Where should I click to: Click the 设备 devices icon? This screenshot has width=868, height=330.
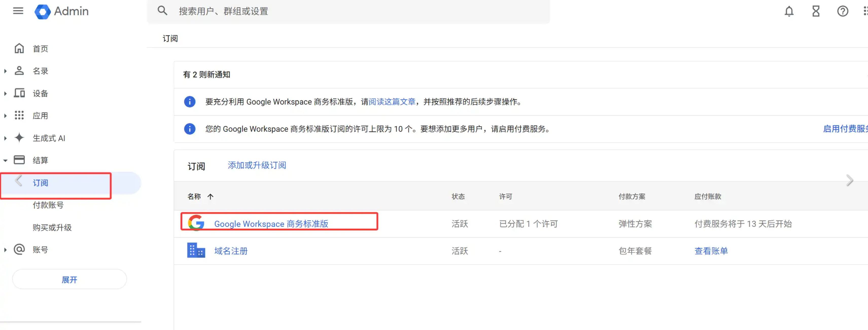point(19,93)
